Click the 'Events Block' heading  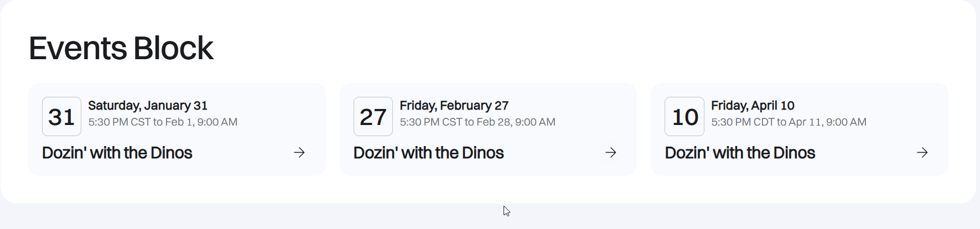pyautogui.click(x=121, y=48)
